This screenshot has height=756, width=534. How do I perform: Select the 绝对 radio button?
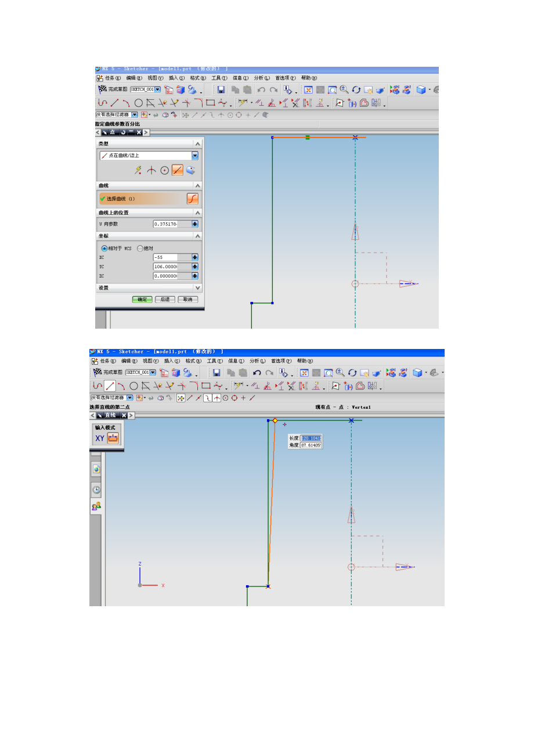coord(140,248)
